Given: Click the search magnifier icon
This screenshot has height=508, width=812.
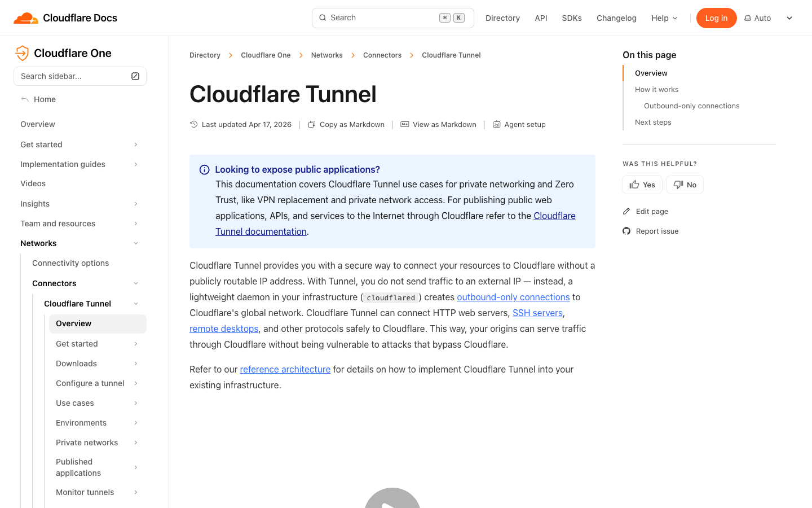Looking at the screenshot, I should pos(323,17).
